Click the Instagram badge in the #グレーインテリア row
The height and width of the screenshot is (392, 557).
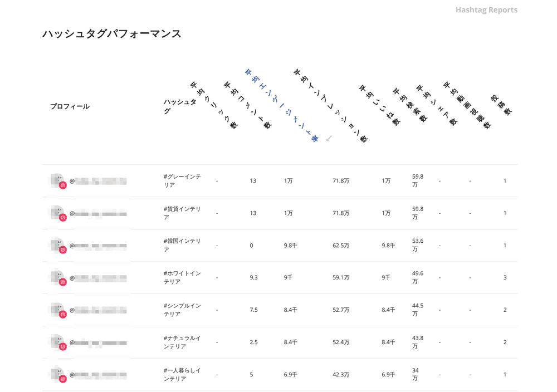[63, 185]
